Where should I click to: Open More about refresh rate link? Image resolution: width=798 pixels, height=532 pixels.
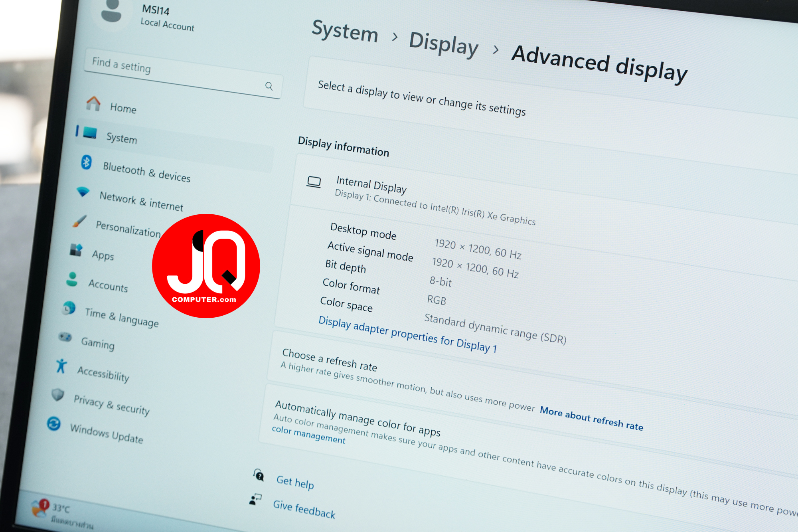[x=591, y=419]
